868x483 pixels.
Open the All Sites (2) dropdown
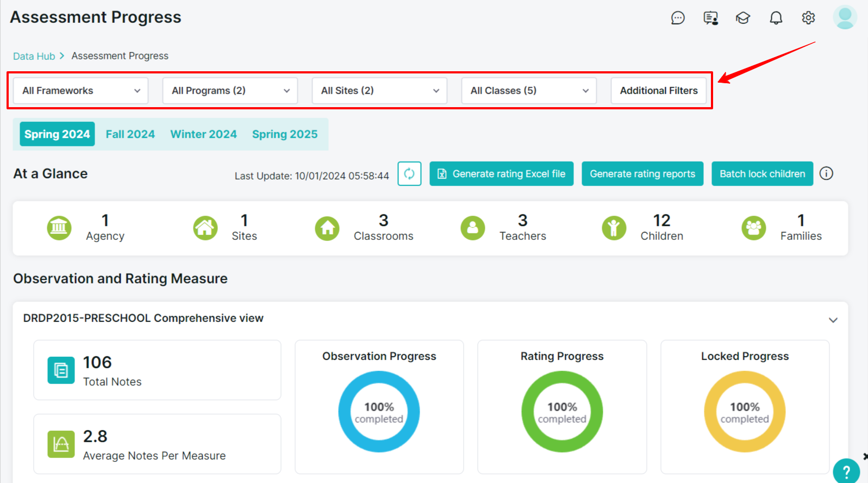[x=379, y=91]
